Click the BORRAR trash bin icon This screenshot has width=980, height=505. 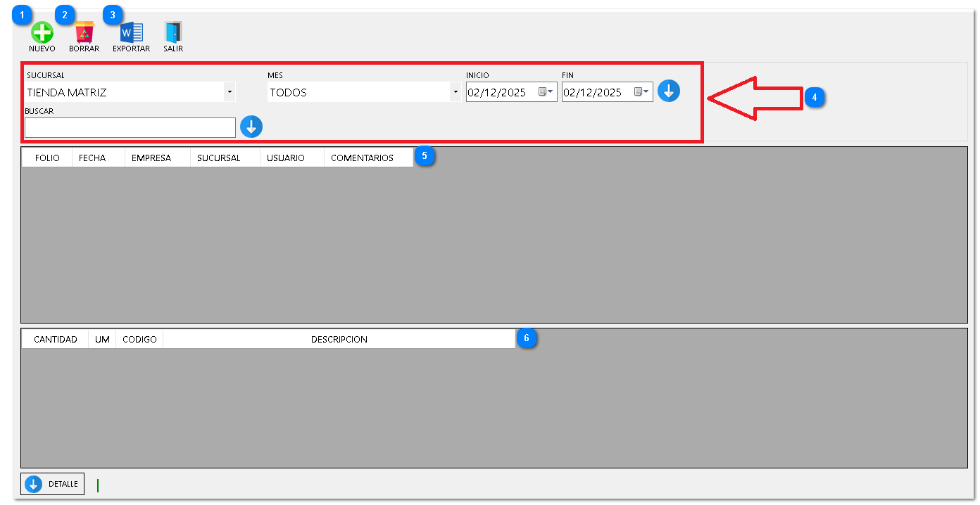pyautogui.click(x=84, y=32)
